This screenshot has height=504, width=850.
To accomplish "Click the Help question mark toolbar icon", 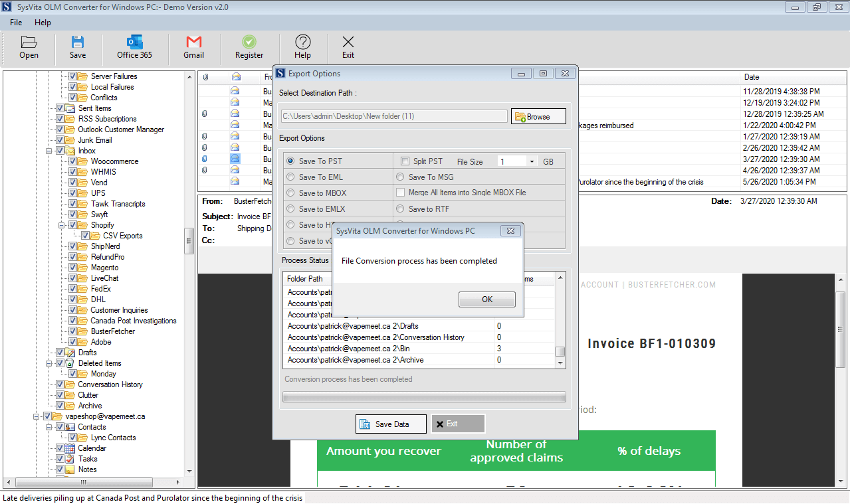I will [x=302, y=42].
